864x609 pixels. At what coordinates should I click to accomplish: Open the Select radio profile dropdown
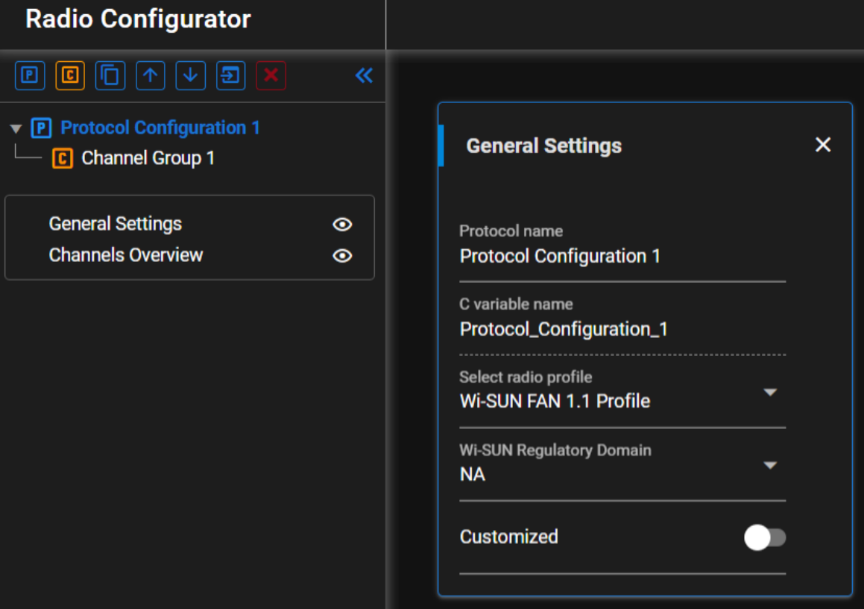click(x=770, y=392)
